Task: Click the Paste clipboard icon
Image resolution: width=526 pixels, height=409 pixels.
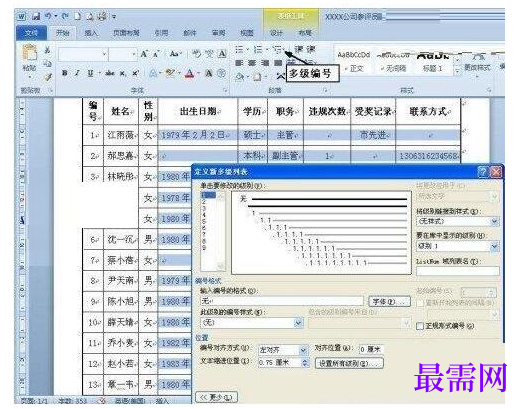Action: [x=30, y=58]
